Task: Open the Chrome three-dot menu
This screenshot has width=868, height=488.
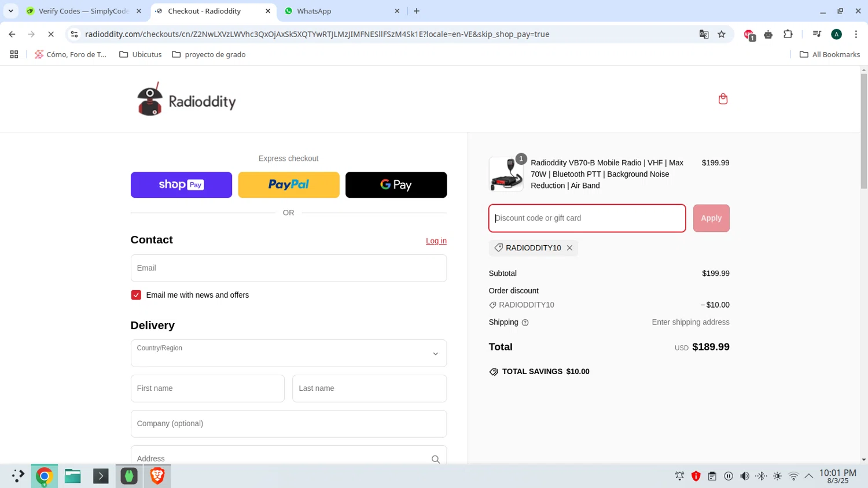Action: click(856, 34)
